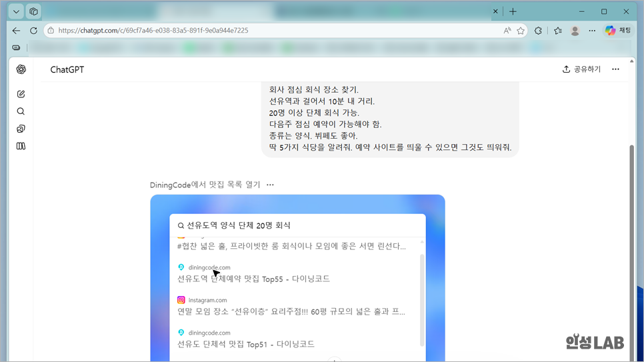The image size is (644, 362).
Task: Click the instagram.com source label
Action: [207, 301]
